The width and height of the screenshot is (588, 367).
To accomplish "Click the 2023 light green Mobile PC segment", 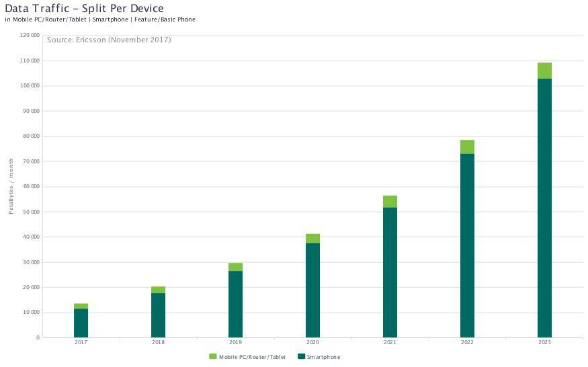I will [x=544, y=71].
